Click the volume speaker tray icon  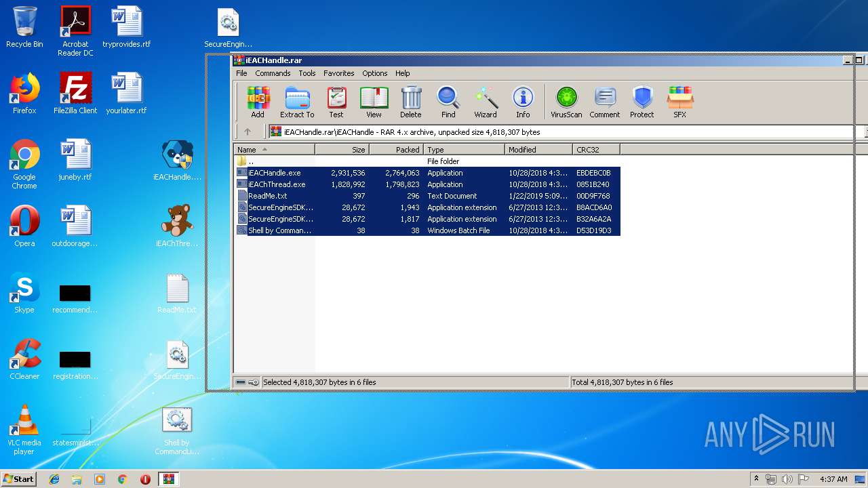pyautogui.click(x=787, y=479)
